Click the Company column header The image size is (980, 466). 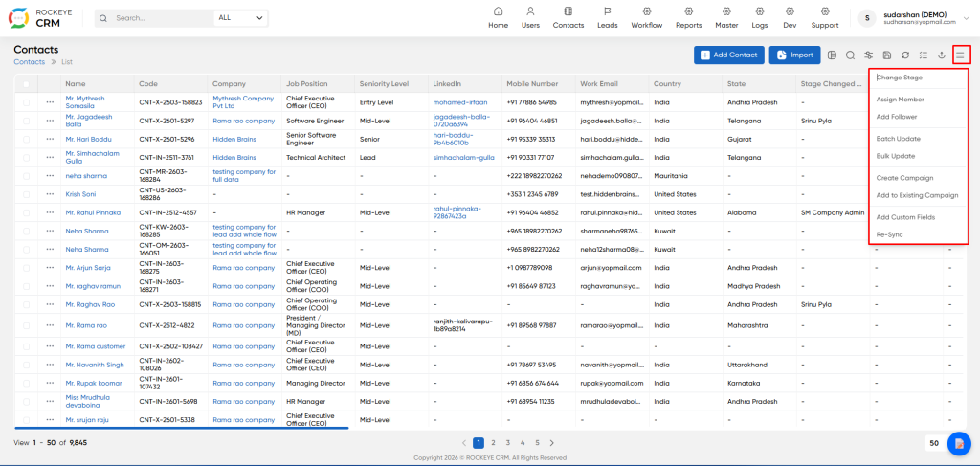(244, 83)
